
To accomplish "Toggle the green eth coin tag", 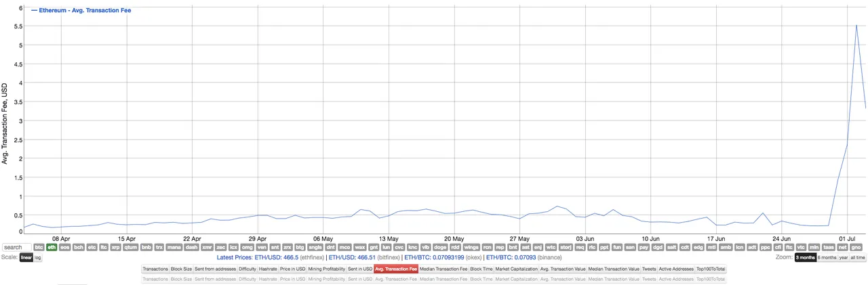I will [52, 247].
